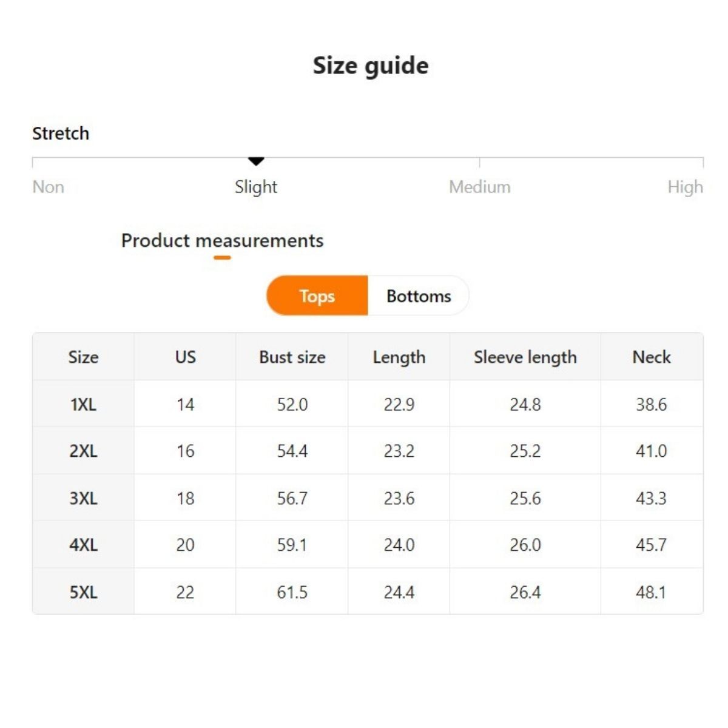This screenshot has height=728, width=728.
Task: Click the High stretch label
Action: 685,187
